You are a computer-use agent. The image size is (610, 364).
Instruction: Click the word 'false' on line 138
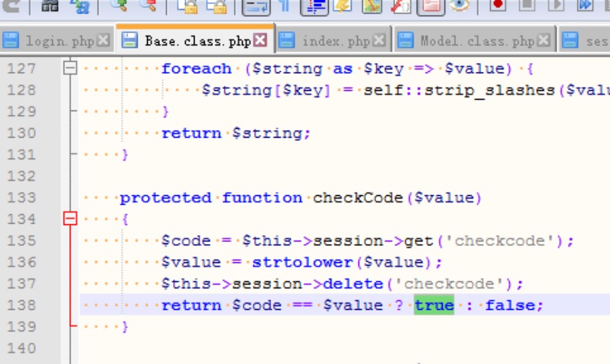click(510, 305)
